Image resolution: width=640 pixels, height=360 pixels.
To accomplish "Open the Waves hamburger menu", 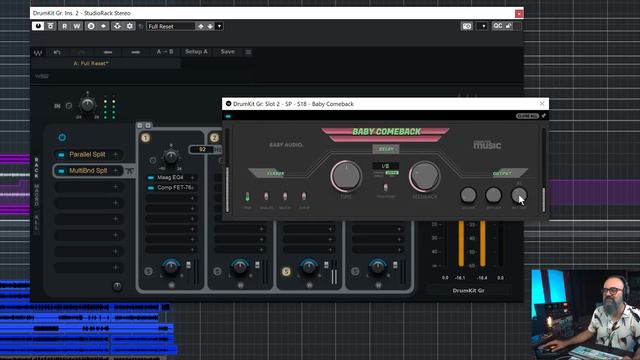I will 248,52.
